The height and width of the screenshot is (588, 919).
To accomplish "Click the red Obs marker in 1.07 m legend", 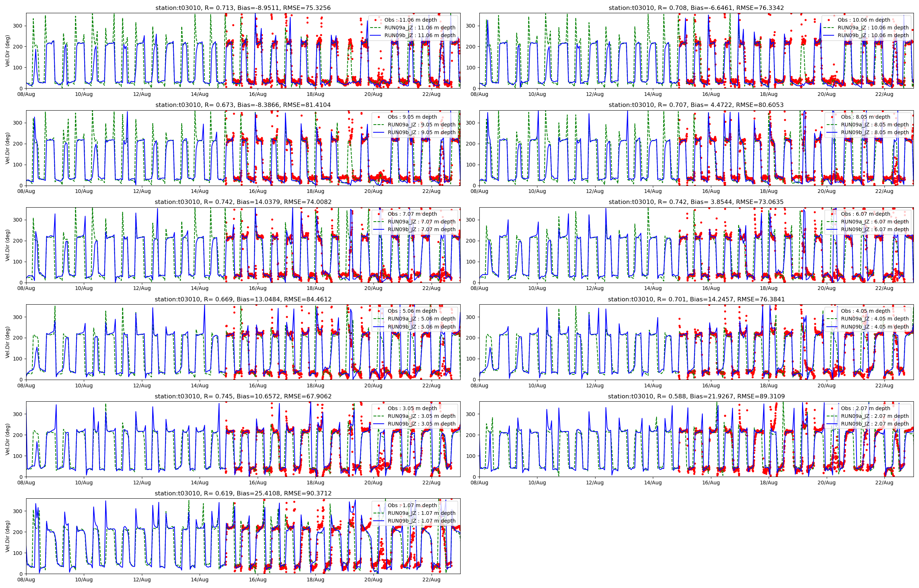I will coord(379,505).
